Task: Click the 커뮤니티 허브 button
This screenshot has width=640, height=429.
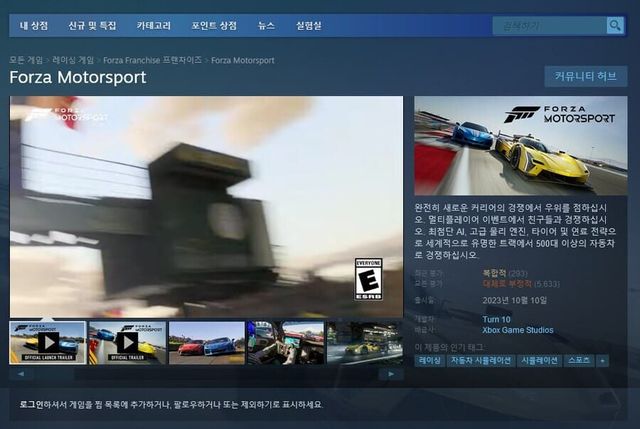Action: (x=585, y=77)
